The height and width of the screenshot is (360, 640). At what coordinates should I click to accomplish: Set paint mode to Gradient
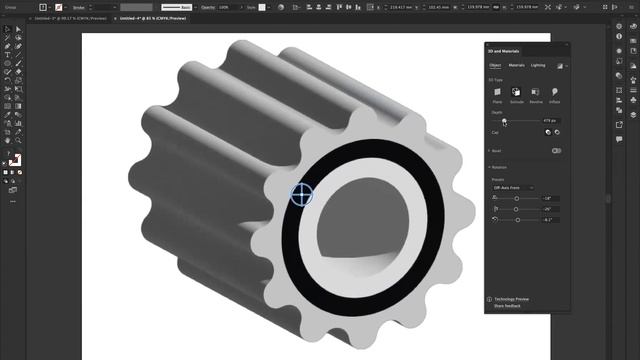pyautogui.click(x=12, y=172)
